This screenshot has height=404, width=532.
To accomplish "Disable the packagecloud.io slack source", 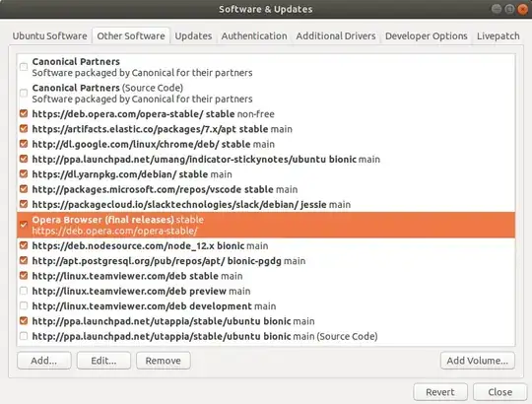I will tap(24, 204).
